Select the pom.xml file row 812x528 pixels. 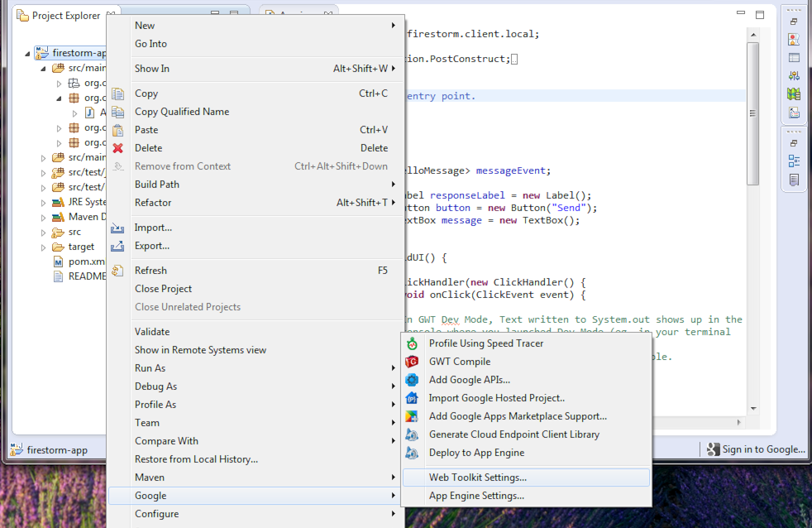pos(79,262)
